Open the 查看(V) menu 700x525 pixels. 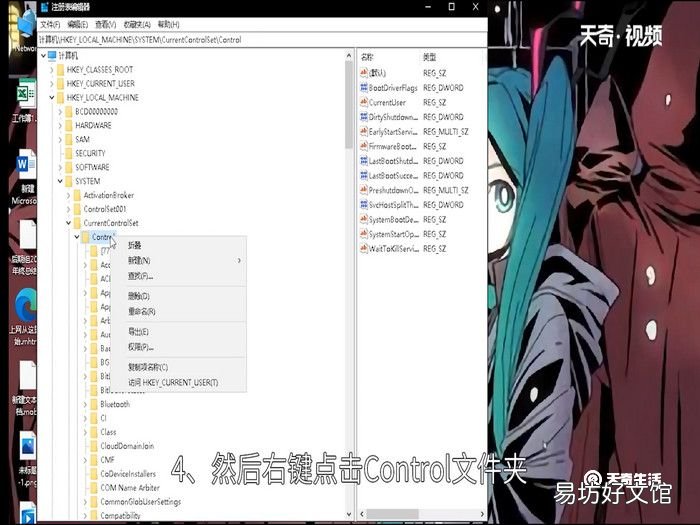106,24
